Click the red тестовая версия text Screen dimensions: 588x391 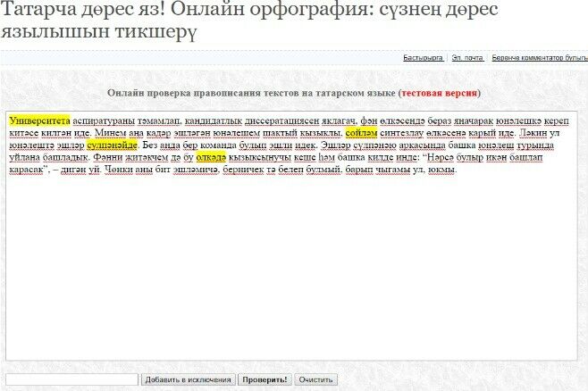(439, 93)
